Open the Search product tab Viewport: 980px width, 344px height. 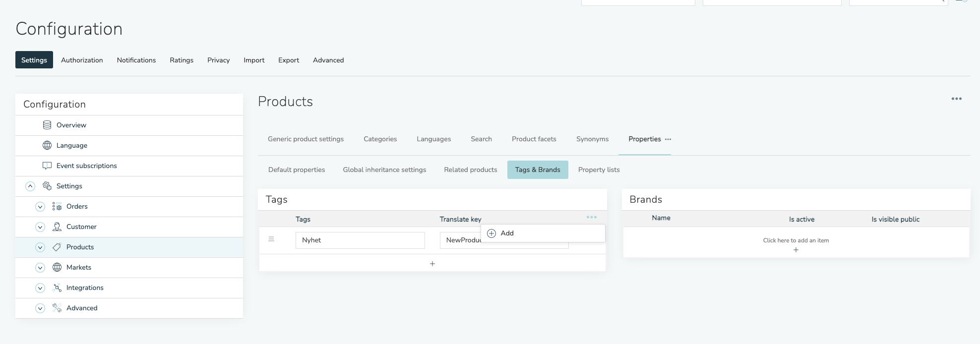482,139
